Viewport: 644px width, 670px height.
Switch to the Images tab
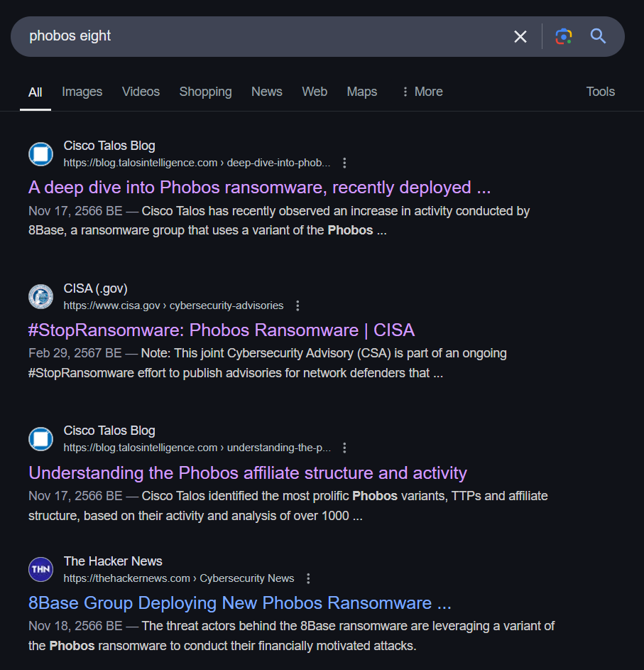click(82, 92)
